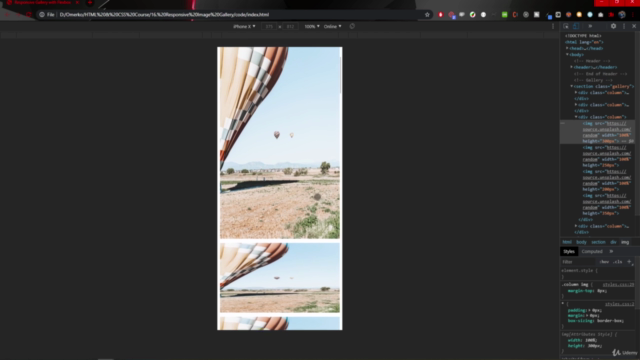Image resolution: width=640 pixels, height=360 pixels.
Task: Select the 'End of Header' comment line
Action: coord(600,74)
